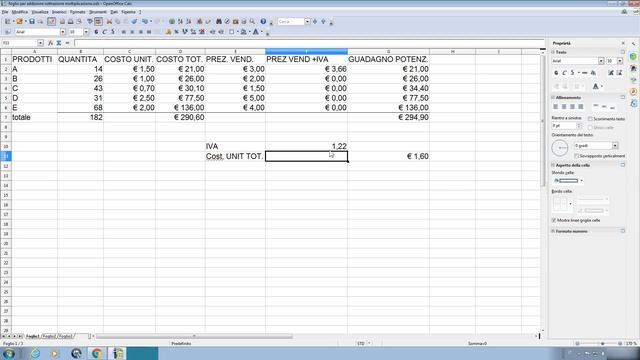This screenshot has height=360, width=640.
Task: Open the text orientation degrees dropdown
Action: pos(615,146)
